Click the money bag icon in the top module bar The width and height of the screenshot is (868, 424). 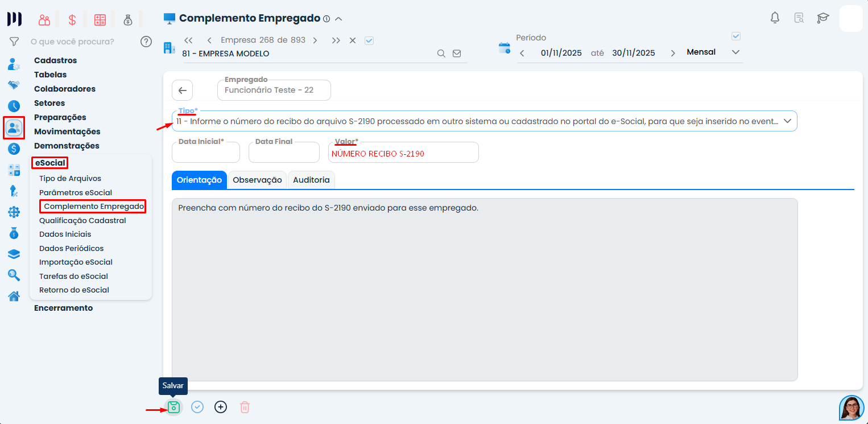tap(128, 20)
